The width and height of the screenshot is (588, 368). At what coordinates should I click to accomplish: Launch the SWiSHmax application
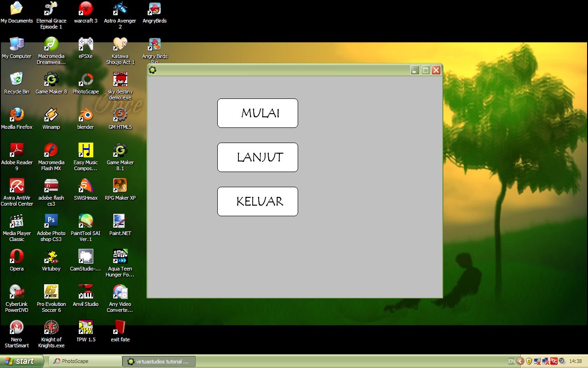[85, 189]
